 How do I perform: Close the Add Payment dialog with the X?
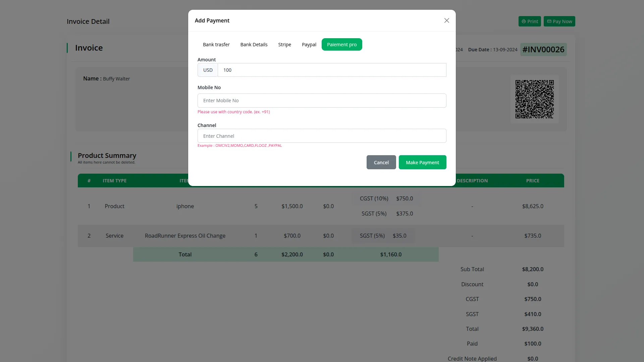coord(446,20)
